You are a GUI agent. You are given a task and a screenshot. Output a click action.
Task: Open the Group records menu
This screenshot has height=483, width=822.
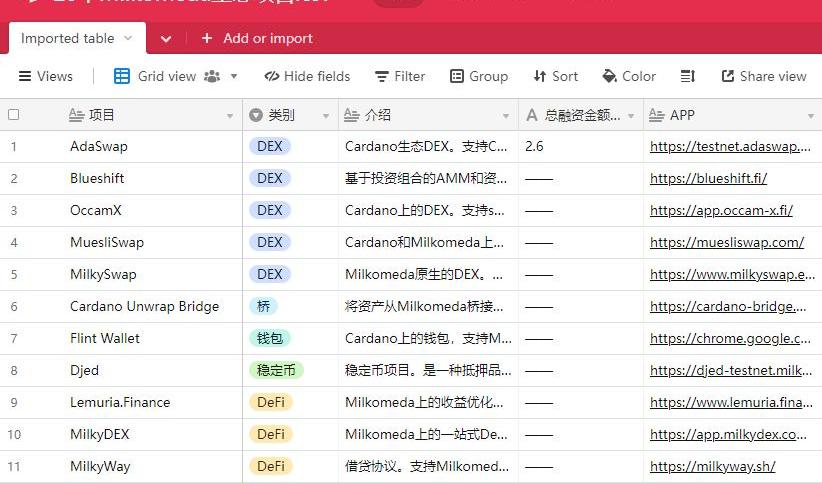(x=478, y=76)
